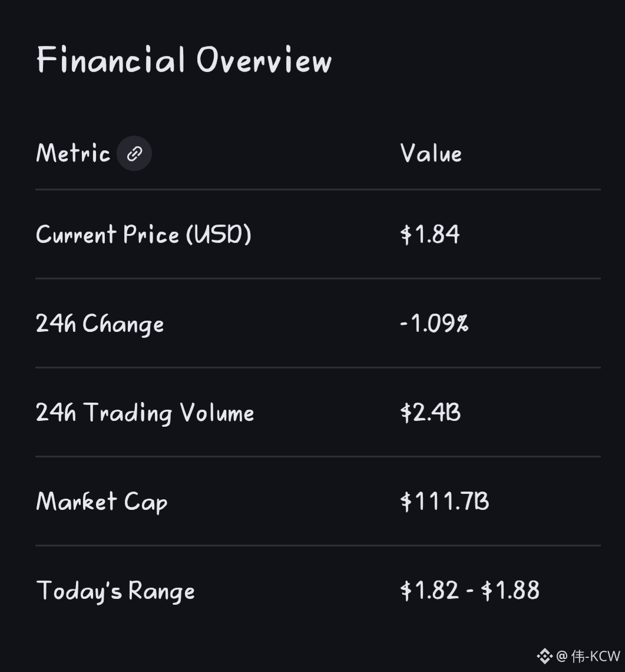Open the @伟-KCW author username

click(x=588, y=655)
